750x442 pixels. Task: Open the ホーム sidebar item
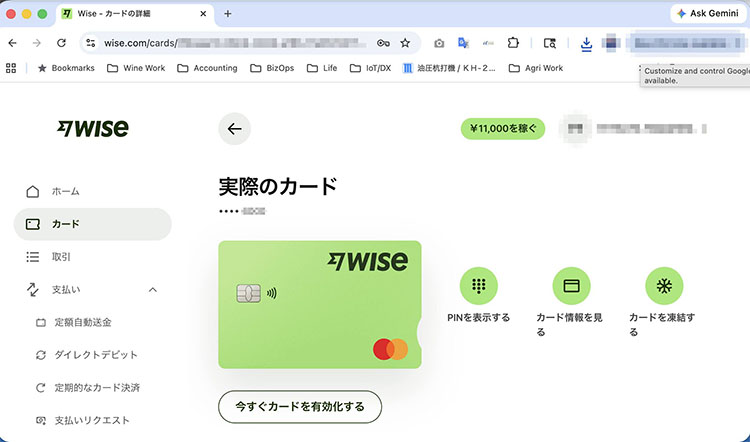click(93, 191)
